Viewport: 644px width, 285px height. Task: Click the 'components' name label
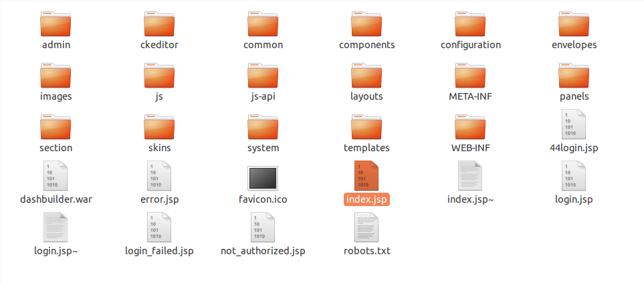tap(366, 45)
